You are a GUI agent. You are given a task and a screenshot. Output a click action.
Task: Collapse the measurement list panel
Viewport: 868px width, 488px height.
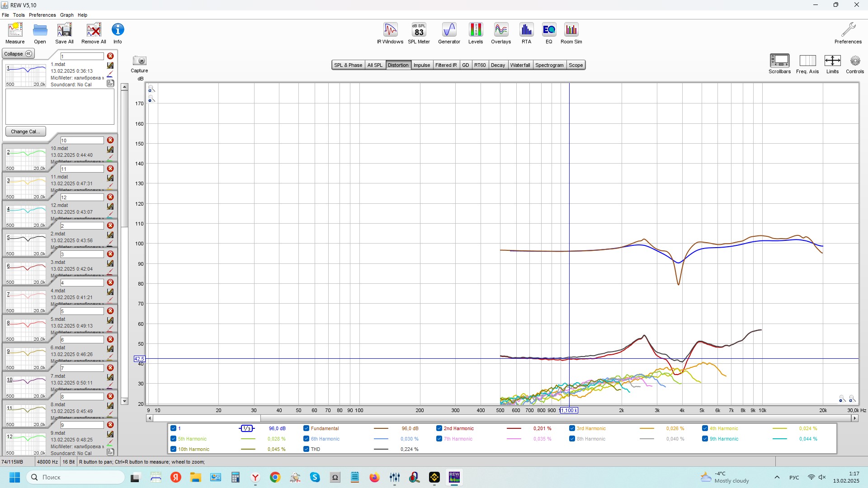coord(18,54)
